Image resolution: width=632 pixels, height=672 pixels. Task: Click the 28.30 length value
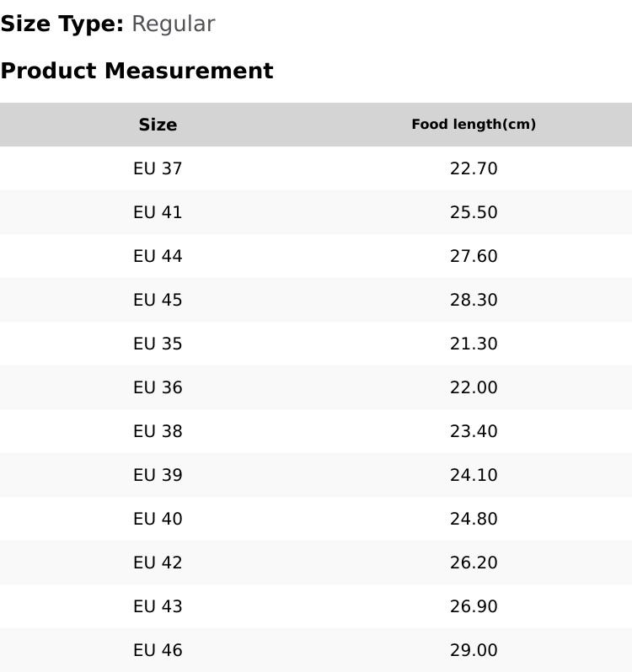coord(474,300)
